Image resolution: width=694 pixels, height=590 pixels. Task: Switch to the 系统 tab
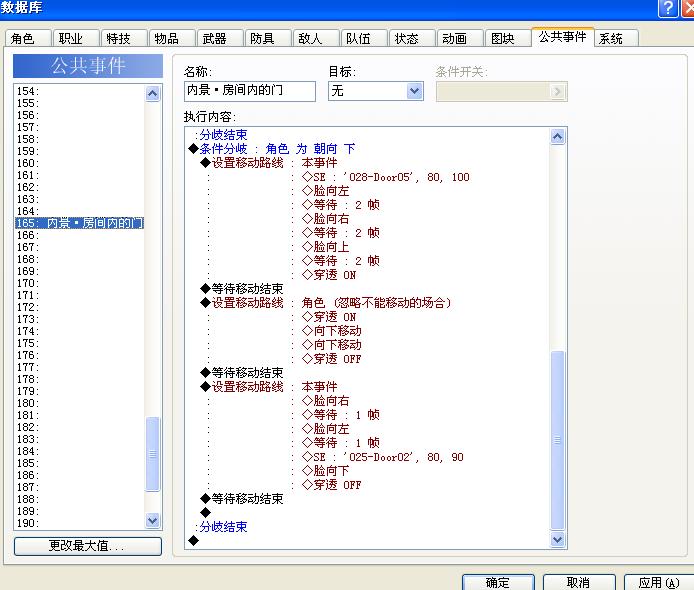[x=616, y=39]
